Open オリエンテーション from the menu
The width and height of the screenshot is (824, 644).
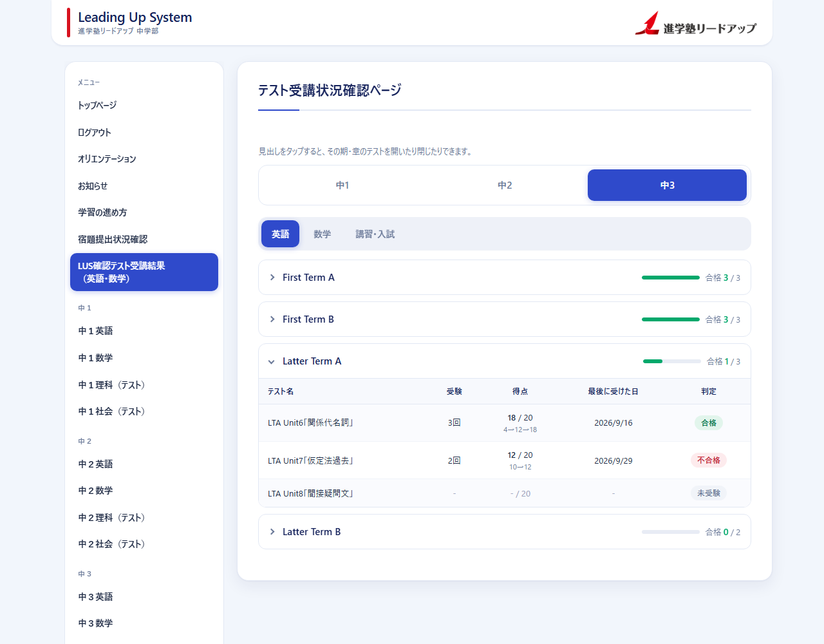coord(144,158)
